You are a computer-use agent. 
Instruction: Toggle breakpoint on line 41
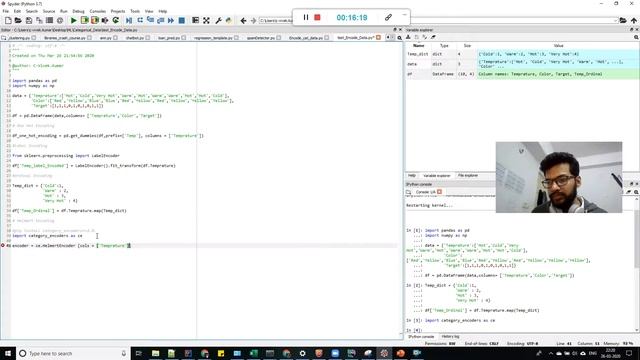pos(3,246)
